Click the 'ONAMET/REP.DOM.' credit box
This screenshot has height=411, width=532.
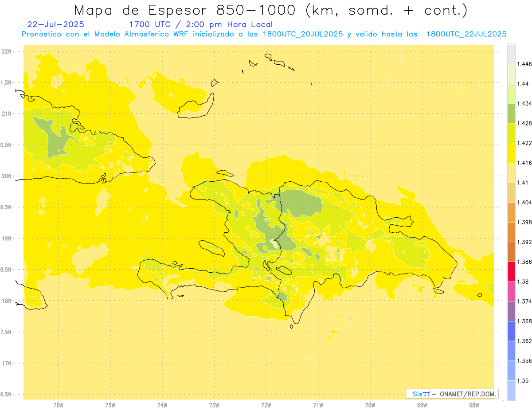point(452,394)
